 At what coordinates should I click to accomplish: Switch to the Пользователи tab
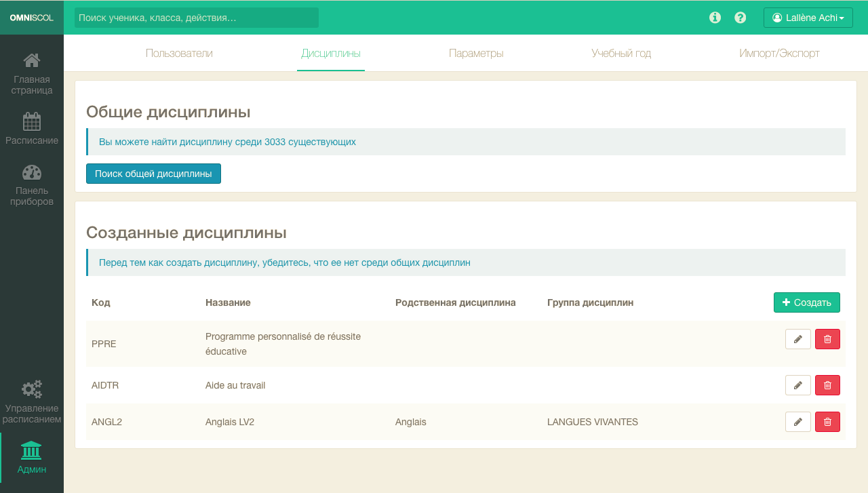(179, 54)
